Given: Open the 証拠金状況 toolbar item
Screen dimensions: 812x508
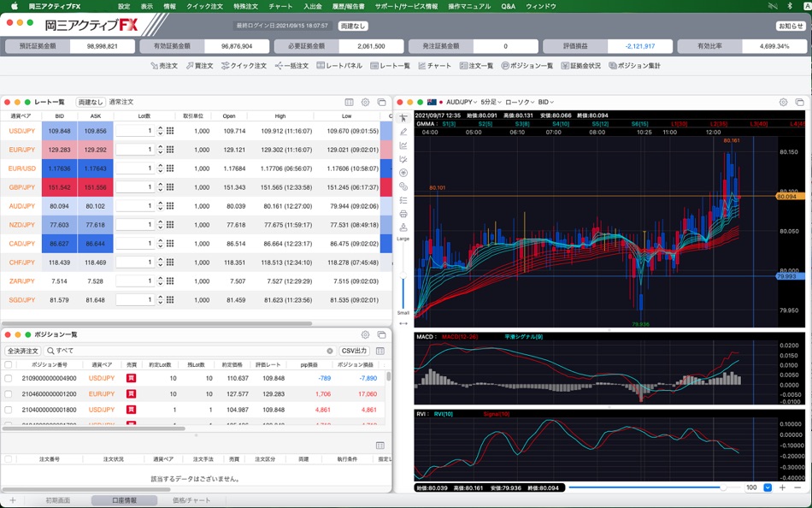Looking at the screenshot, I should (581, 66).
